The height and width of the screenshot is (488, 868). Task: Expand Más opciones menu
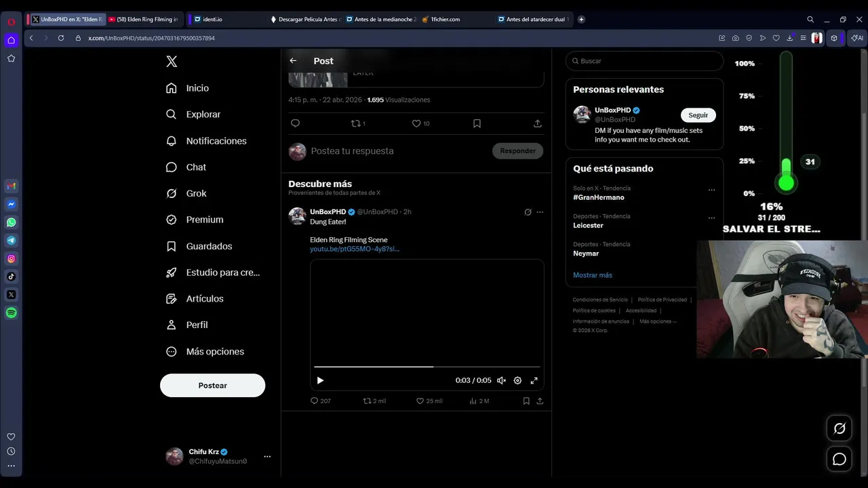(x=205, y=352)
